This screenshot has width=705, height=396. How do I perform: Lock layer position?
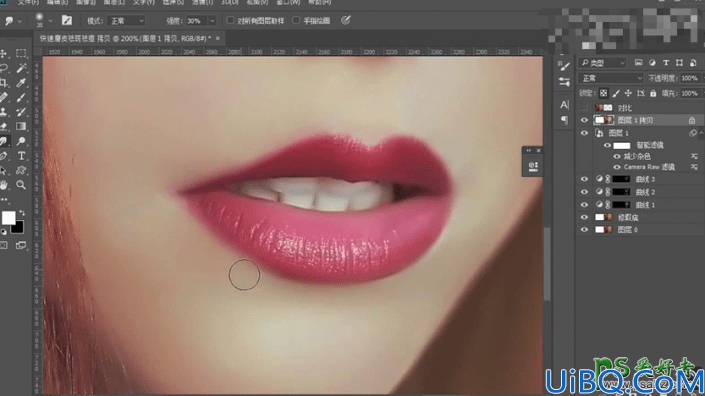click(628, 93)
